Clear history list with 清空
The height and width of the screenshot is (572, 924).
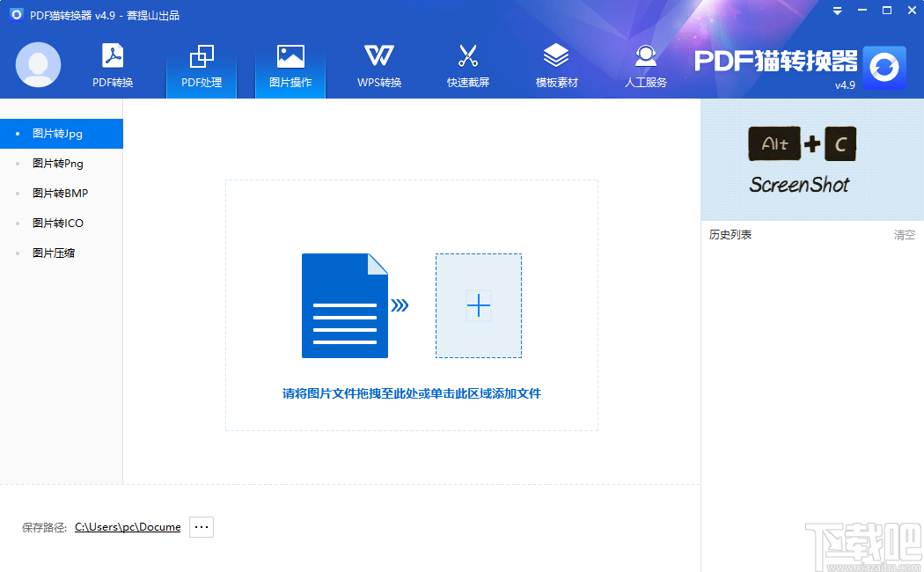(x=904, y=235)
